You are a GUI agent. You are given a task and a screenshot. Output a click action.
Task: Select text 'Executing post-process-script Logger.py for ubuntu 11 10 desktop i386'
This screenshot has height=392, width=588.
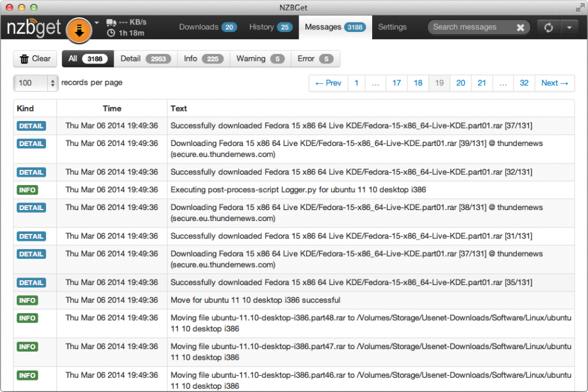(298, 190)
